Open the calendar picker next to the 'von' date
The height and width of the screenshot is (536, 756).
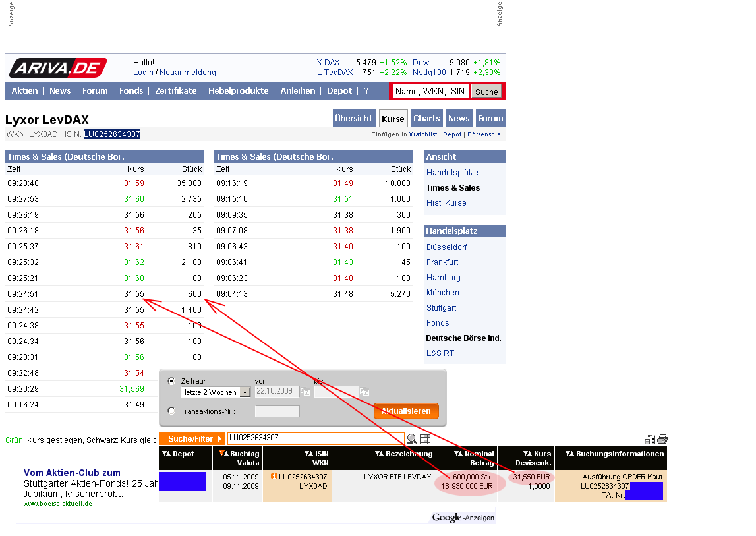point(305,392)
